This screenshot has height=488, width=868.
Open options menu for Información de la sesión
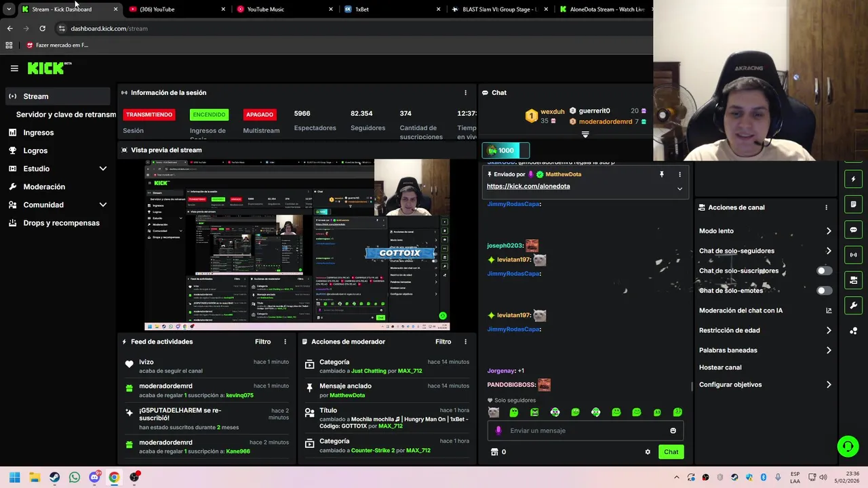point(465,93)
